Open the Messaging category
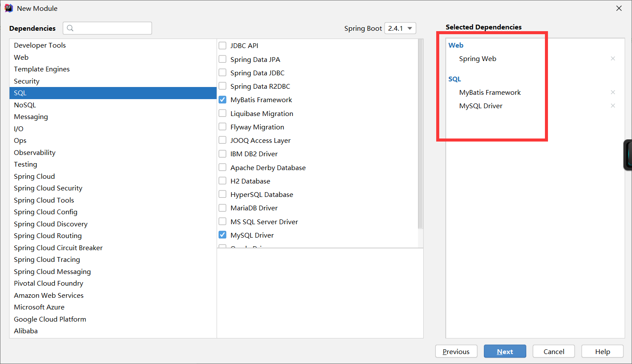The image size is (632, 364). 113,116
